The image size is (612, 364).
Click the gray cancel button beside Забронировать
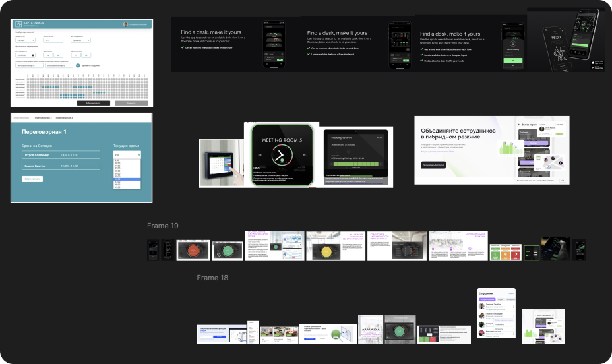click(131, 103)
